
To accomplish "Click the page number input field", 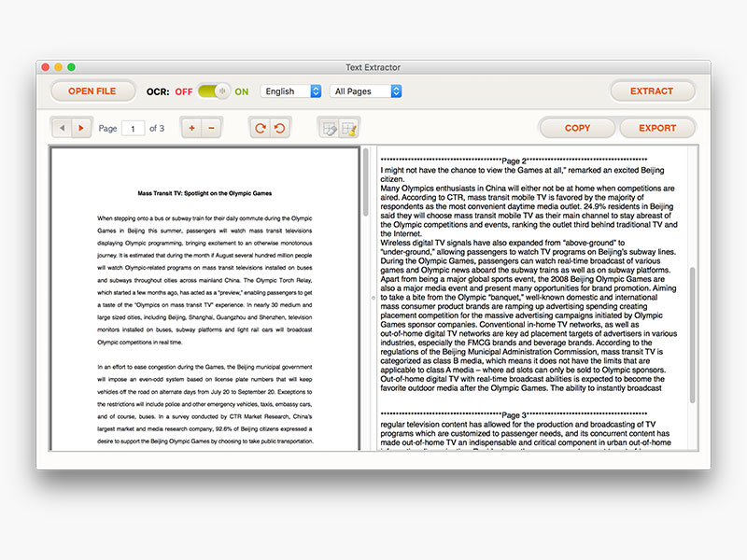I will pyautogui.click(x=133, y=128).
